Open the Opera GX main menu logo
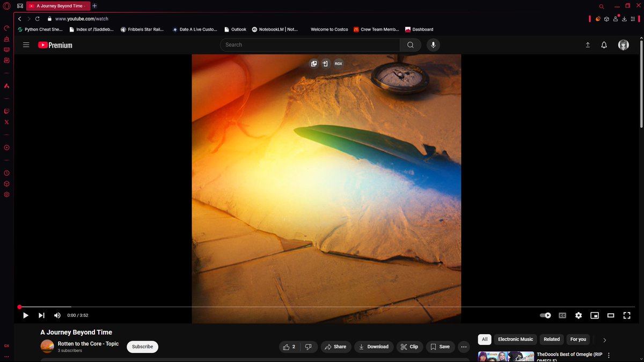This screenshot has width=644, height=362. 6,6
